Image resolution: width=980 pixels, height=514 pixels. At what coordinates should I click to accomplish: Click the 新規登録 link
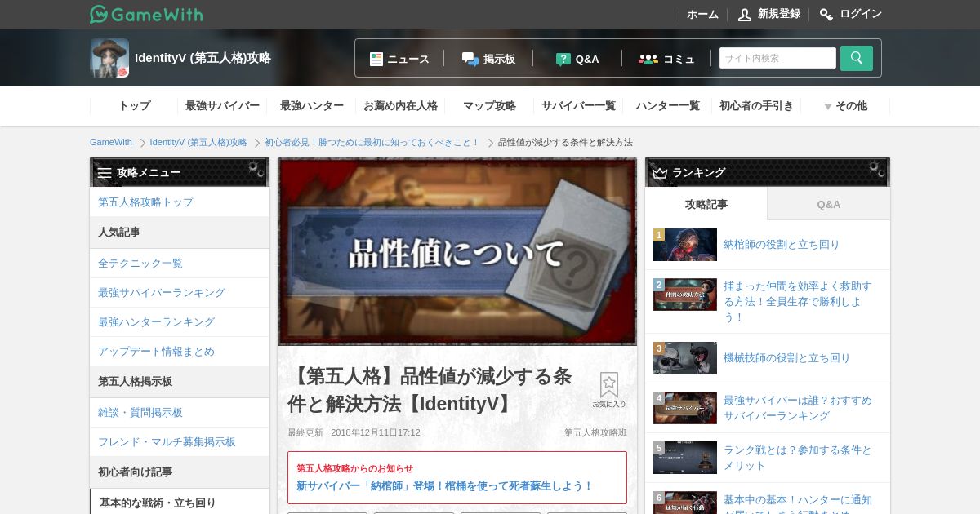[779, 14]
